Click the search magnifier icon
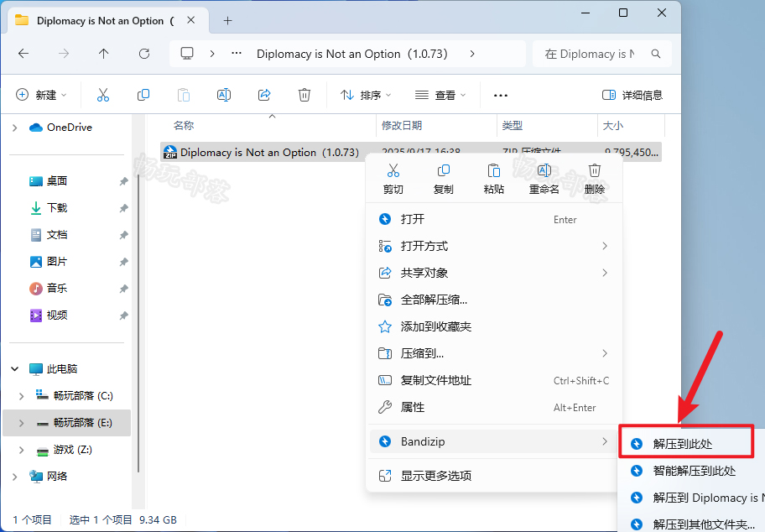Image resolution: width=765 pixels, height=532 pixels. [656, 54]
